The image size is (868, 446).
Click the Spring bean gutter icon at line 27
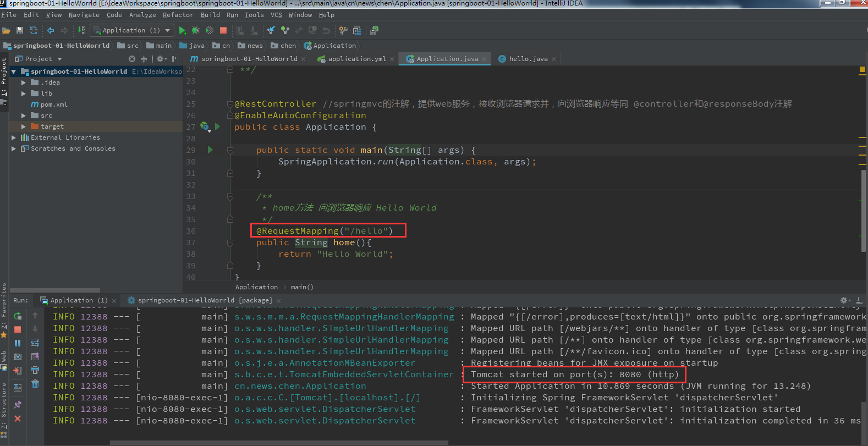(x=205, y=127)
